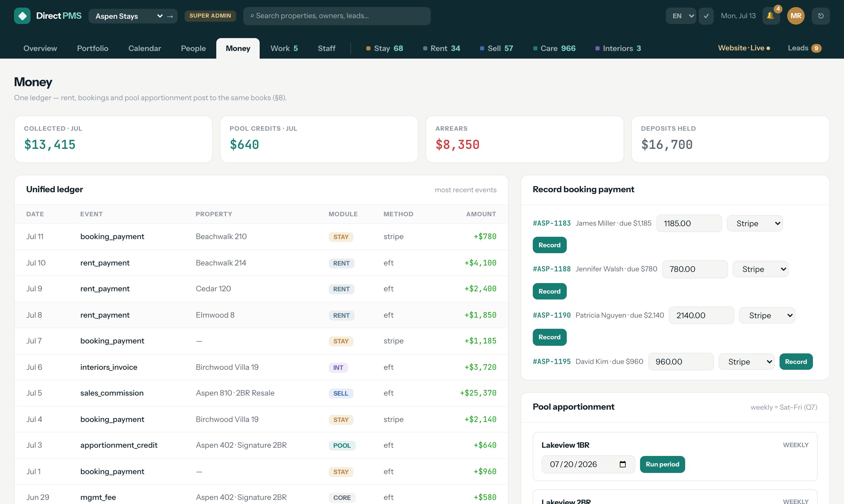The height and width of the screenshot is (504, 844).
Task: Open the MR user avatar
Action: click(796, 16)
